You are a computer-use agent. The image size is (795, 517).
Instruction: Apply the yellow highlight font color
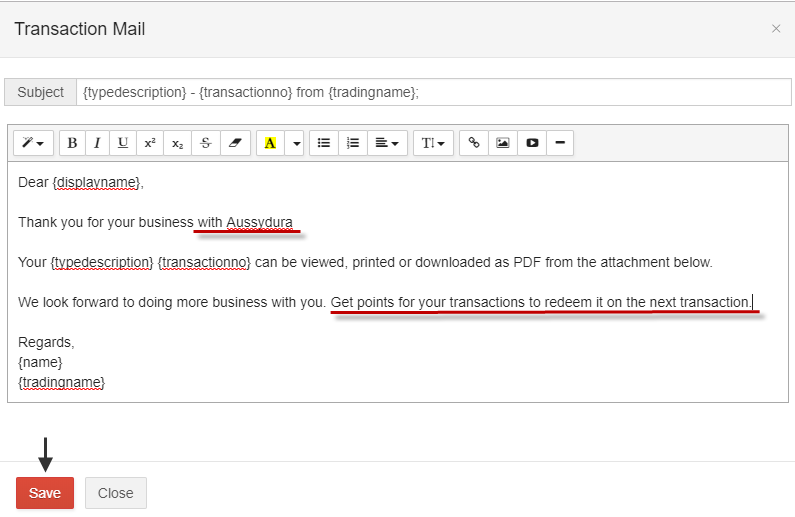pos(270,143)
